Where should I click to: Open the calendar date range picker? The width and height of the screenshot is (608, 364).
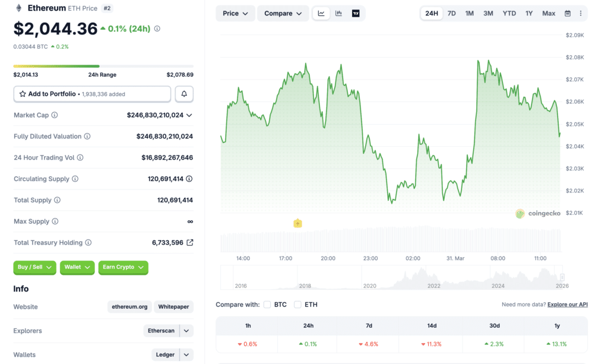(x=568, y=13)
